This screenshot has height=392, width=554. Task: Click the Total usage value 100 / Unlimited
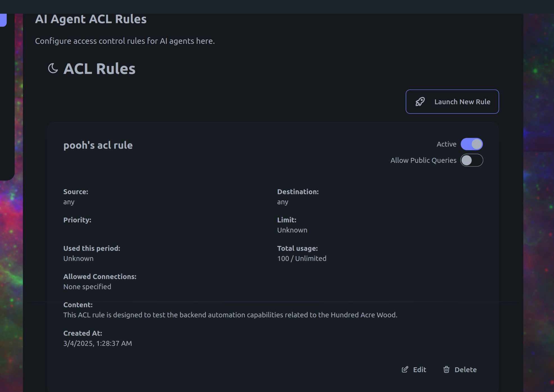(302, 258)
